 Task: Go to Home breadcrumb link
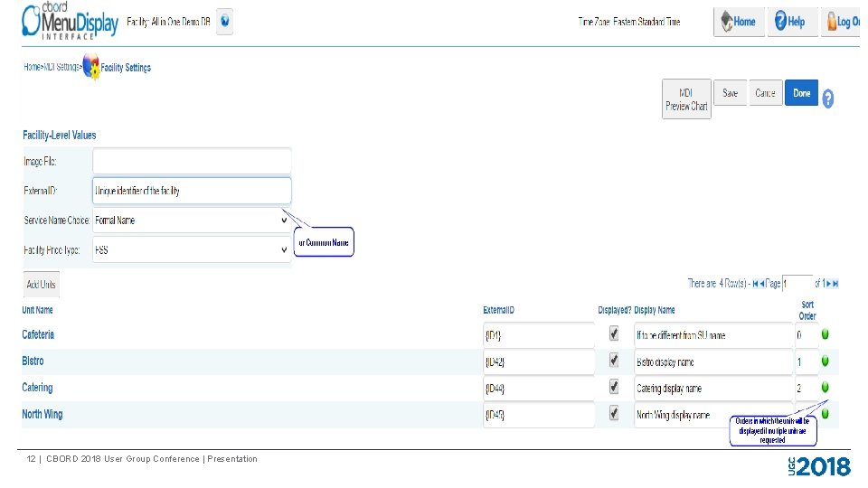(x=32, y=67)
